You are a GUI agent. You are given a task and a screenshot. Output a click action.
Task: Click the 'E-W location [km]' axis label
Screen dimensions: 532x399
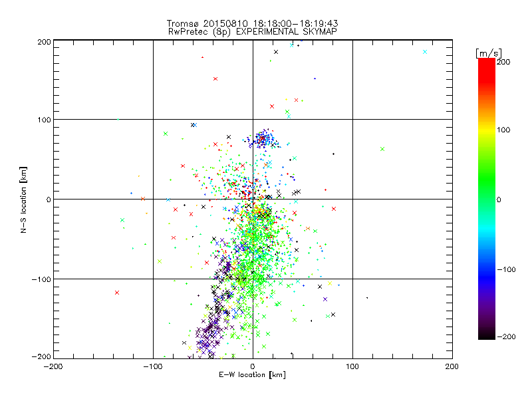tap(252, 374)
